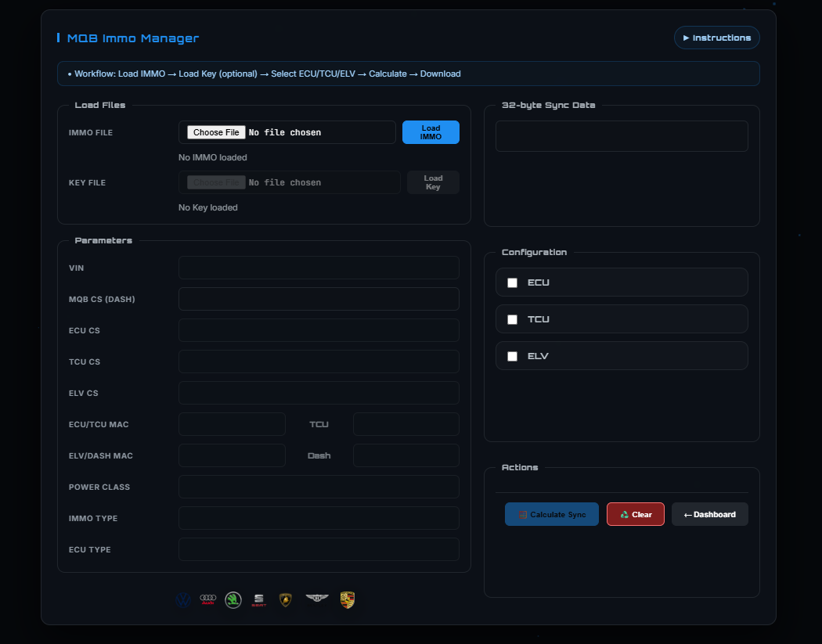Click the Load Key button

(433, 182)
